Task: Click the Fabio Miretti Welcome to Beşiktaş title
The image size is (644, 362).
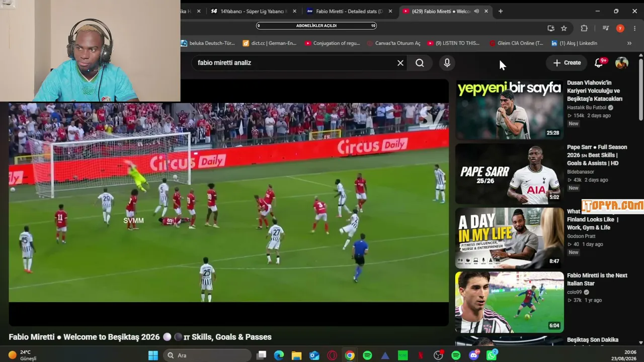Action: tap(140, 337)
